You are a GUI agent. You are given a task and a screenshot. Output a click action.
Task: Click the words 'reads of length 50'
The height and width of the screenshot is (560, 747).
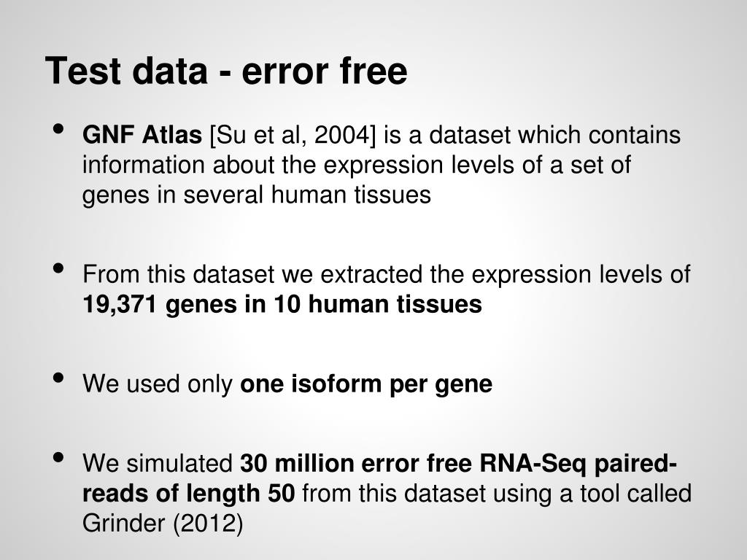(x=189, y=494)
